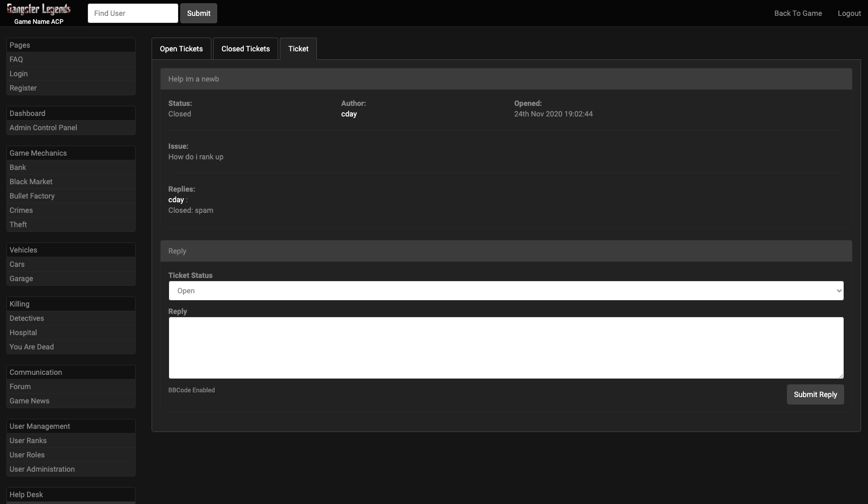Click the Gangster Legends logo
Screen dimensions: 868x504
click(39, 10)
